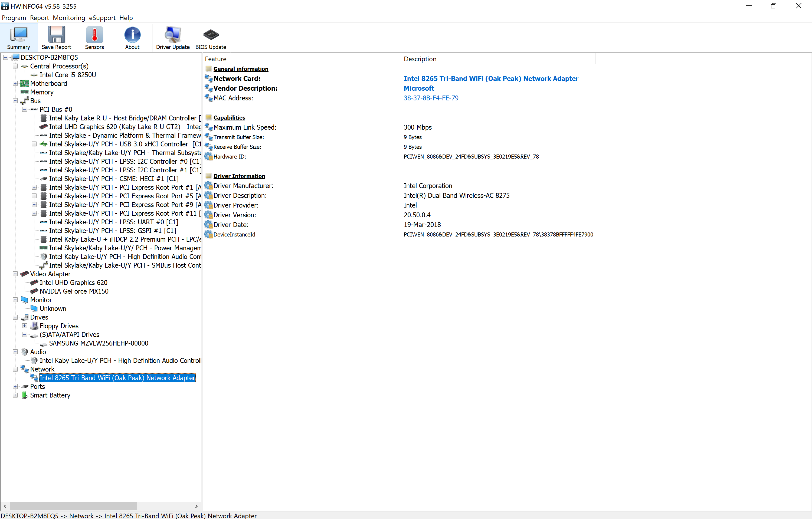
Task: Expand PCI Express Root Port #9 node
Action: pyautogui.click(x=34, y=205)
